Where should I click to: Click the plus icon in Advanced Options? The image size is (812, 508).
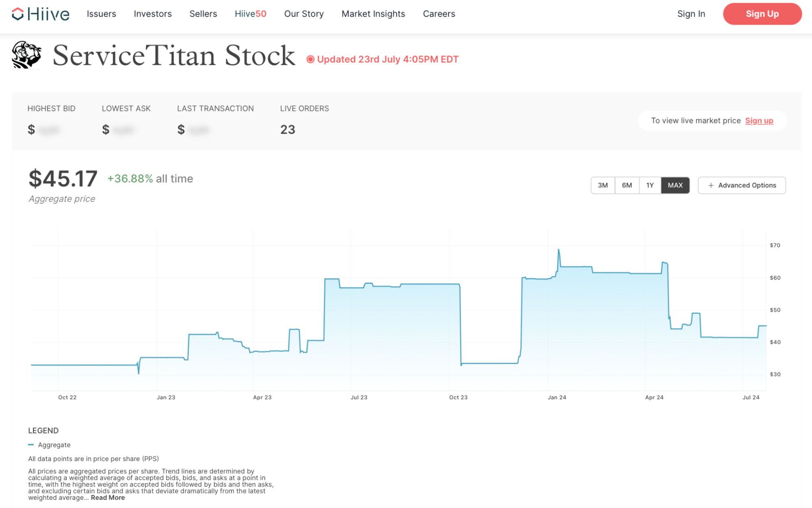(711, 186)
